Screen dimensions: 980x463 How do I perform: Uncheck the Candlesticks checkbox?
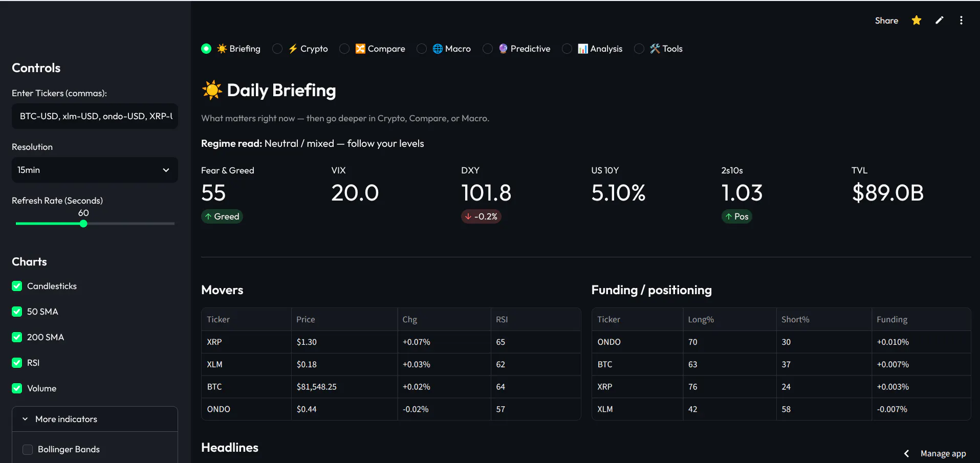(x=17, y=286)
